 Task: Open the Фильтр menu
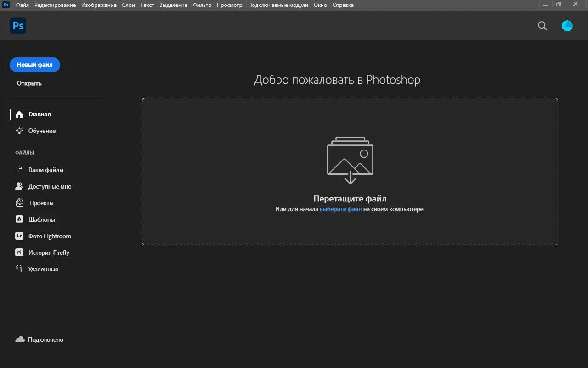(202, 5)
